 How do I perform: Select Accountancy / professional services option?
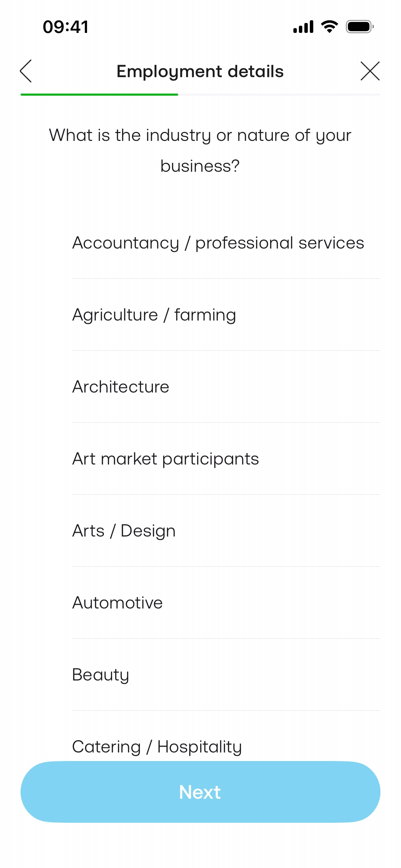pyautogui.click(x=218, y=243)
